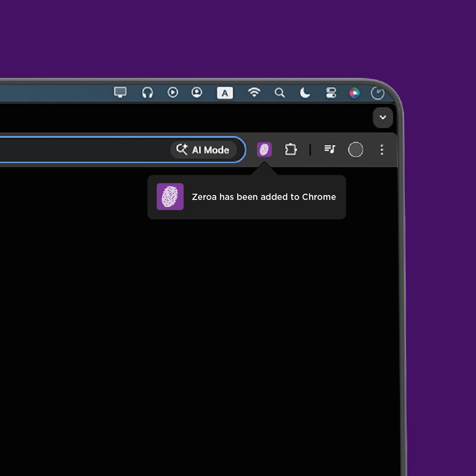Expand the tab search chevron dropdown
This screenshot has width=476, height=476.
(x=383, y=118)
